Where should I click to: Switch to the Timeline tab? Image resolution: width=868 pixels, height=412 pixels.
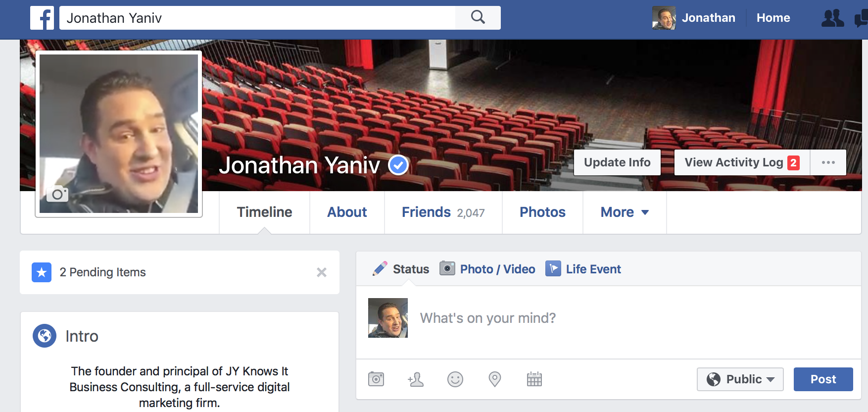[x=265, y=212]
